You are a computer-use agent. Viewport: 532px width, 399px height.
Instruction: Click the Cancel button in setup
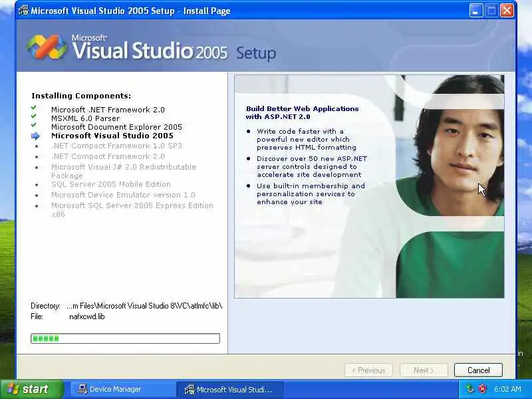[478, 370]
